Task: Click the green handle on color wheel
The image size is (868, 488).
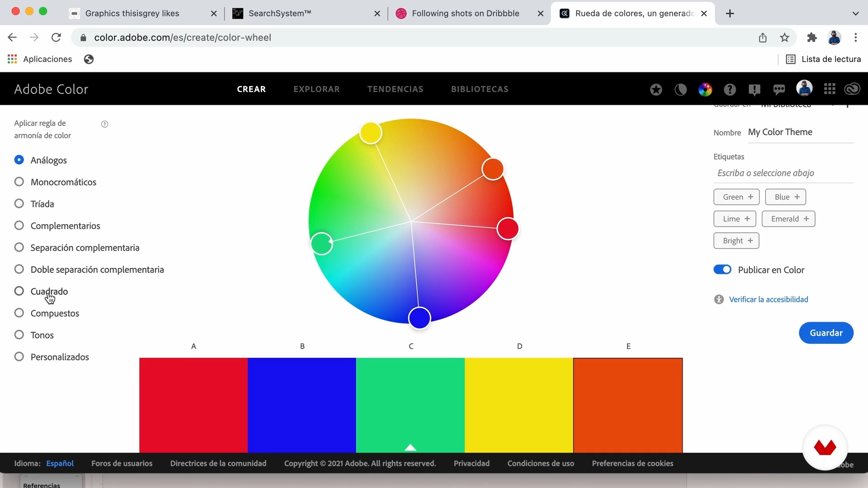Action: tap(322, 244)
